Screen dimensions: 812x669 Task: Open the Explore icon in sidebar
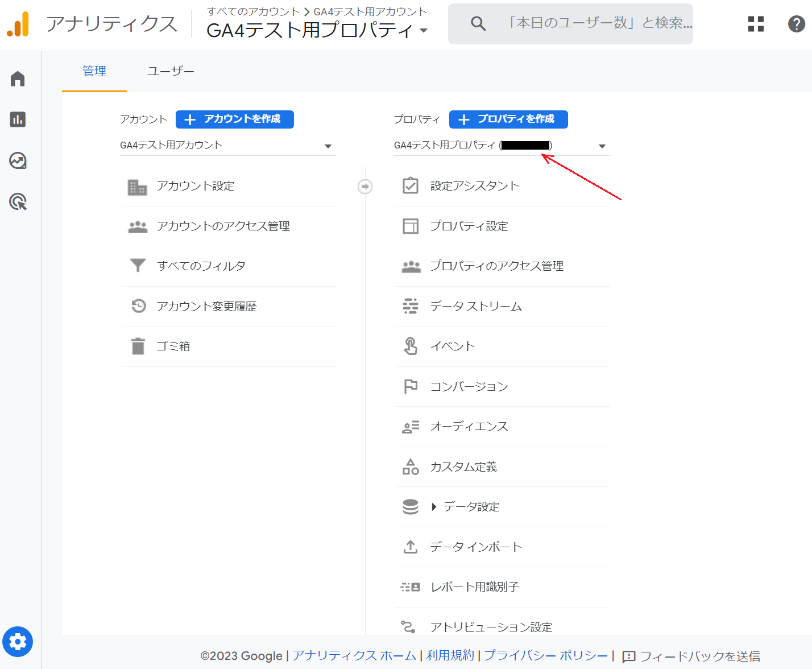18,161
